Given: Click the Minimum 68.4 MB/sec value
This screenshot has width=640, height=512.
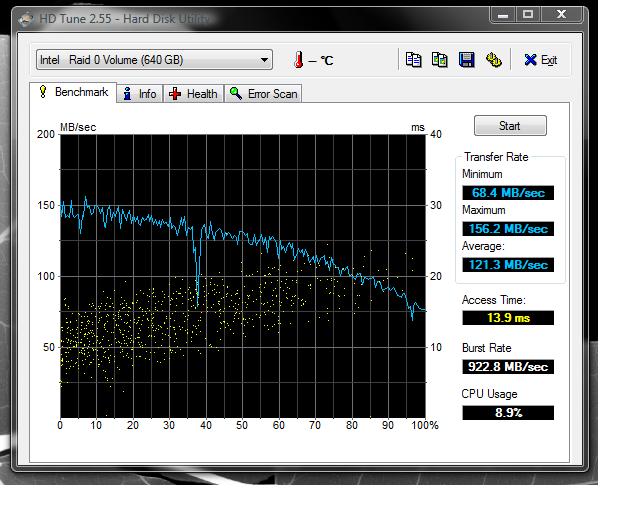Looking at the screenshot, I should click(x=508, y=193).
